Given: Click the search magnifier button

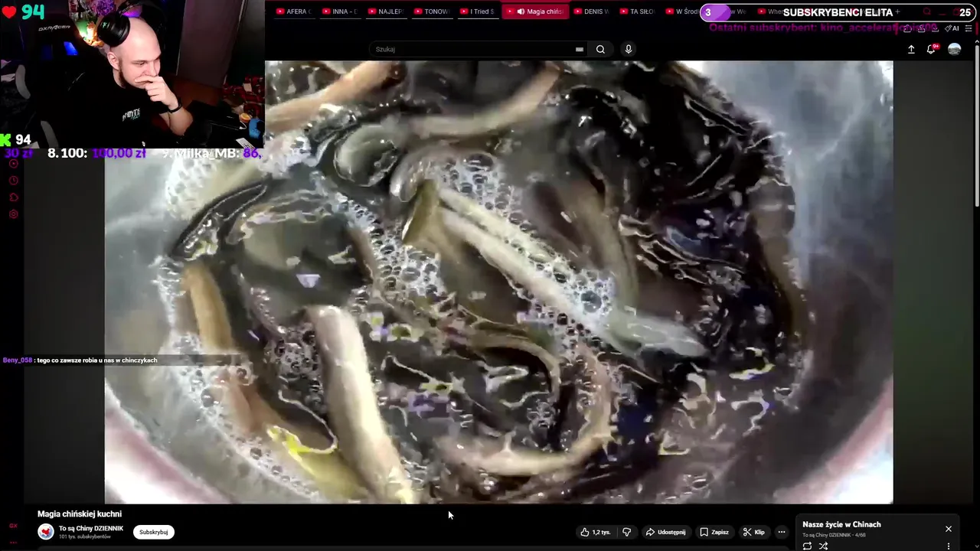Looking at the screenshot, I should pyautogui.click(x=600, y=49).
